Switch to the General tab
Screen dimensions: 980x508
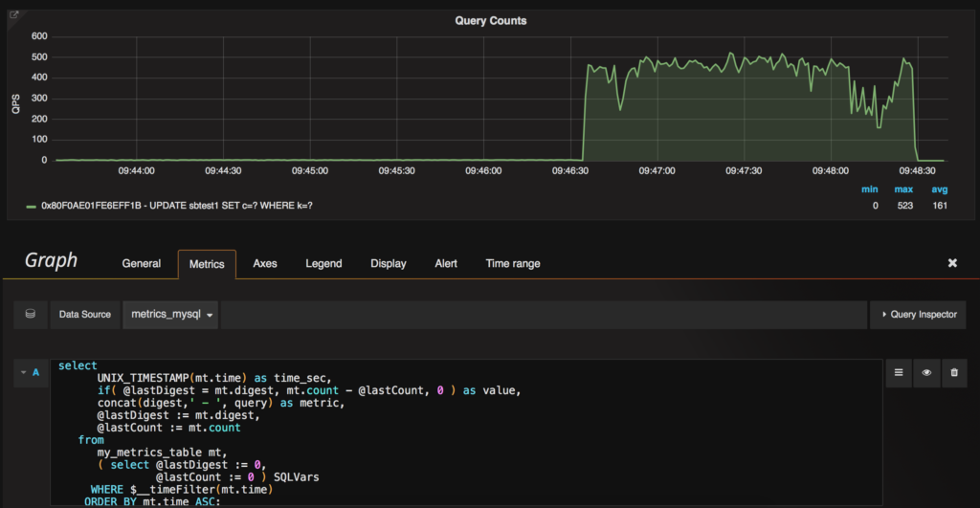[141, 263]
